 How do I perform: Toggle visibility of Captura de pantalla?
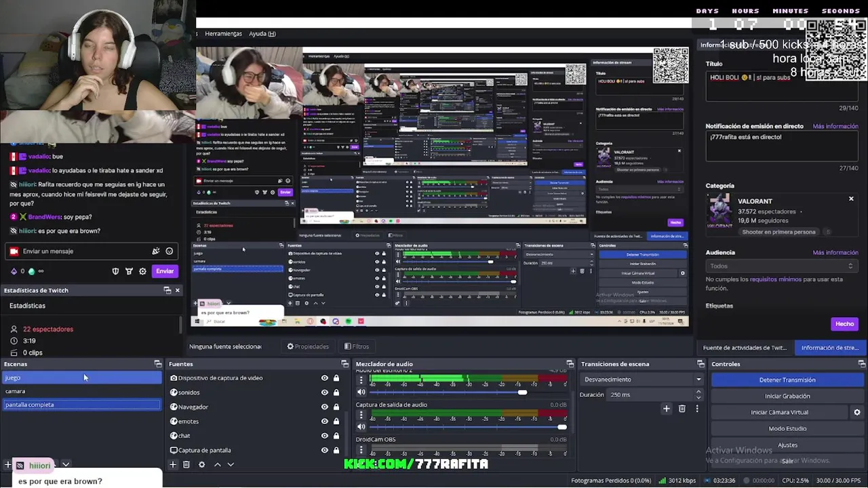pyautogui.click(x=324, y=450)
